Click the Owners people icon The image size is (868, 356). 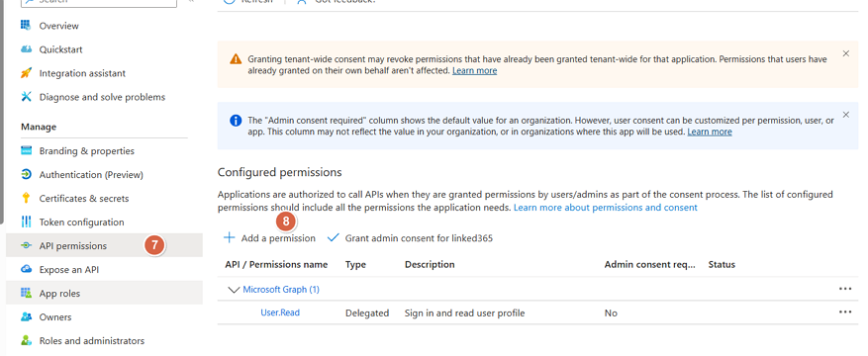(26, 317)
